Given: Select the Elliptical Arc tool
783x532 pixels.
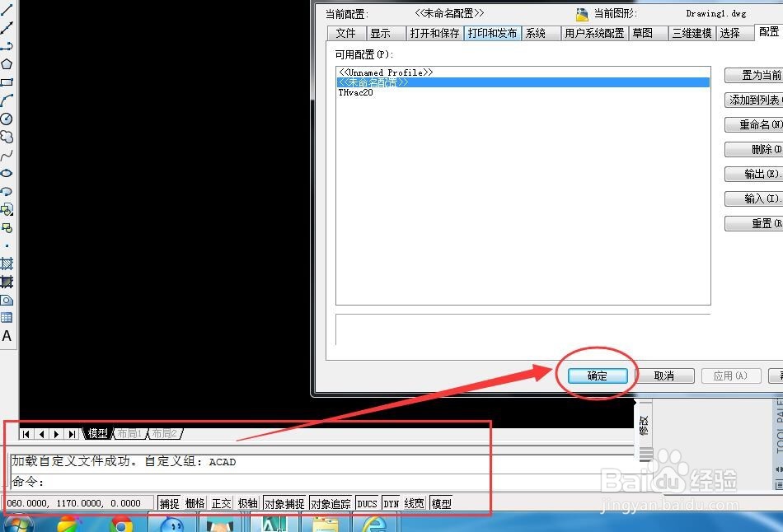Looking at the screenshot, I should 7,192.
